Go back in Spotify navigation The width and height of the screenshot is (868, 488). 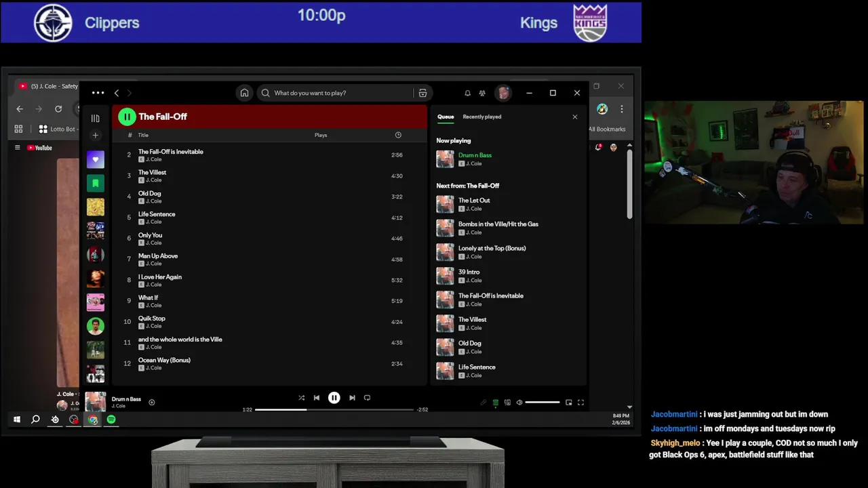point(117,93)
